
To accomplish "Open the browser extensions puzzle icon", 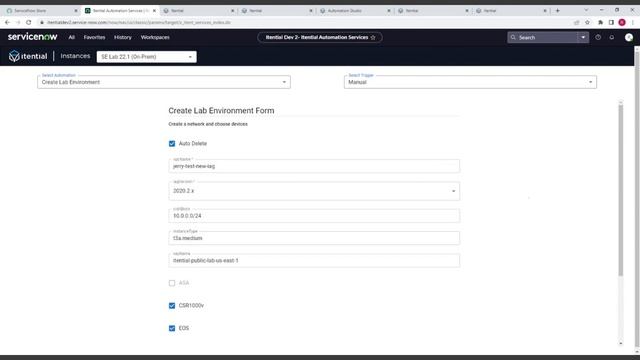I will (x=600, y=22).
